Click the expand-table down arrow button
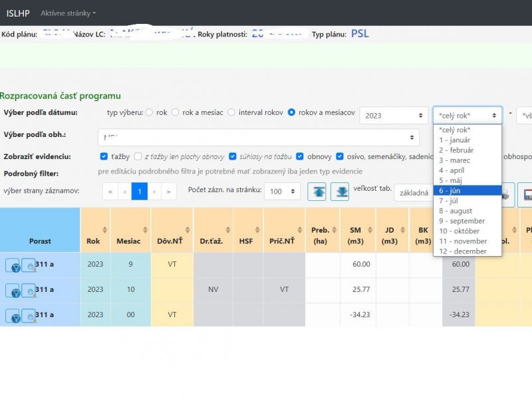 tap(340, 192)
